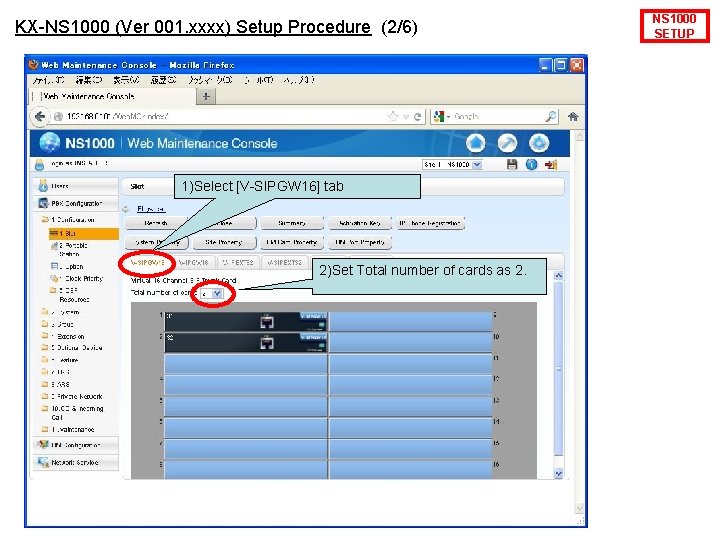This screenshot has height=540, width=720.
Task: Expand the Maintenance folder
Action: point(68,429)
